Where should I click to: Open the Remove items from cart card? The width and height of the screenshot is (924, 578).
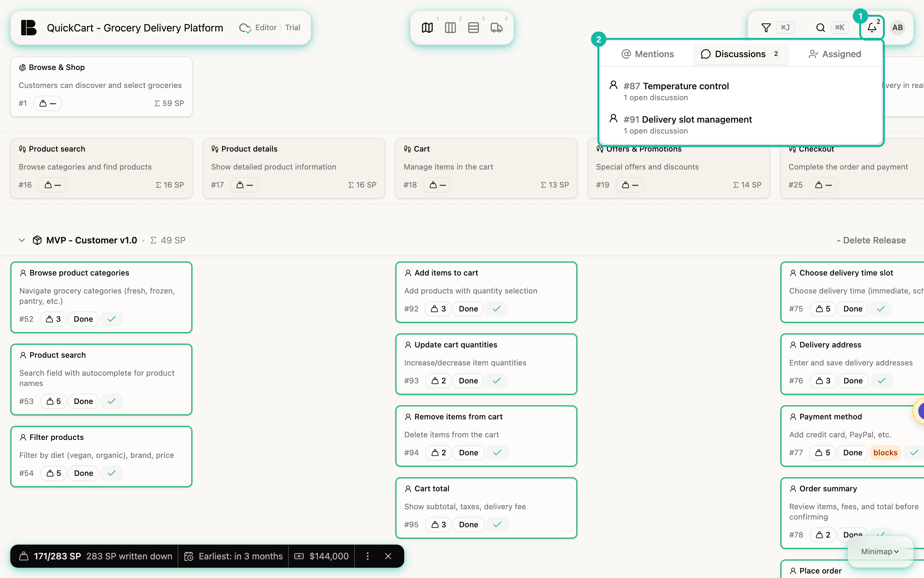pyautogui.click(x=486, y=436)
